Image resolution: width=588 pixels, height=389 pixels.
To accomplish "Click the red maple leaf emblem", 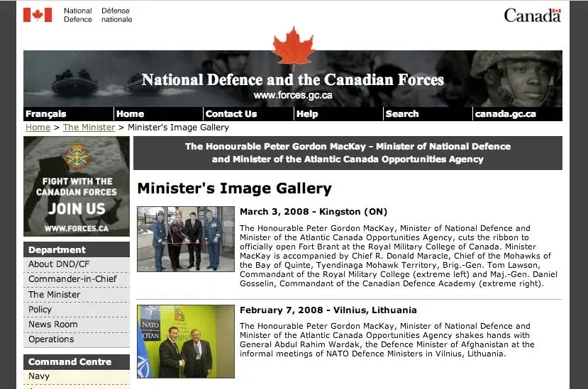I will pos(293,47).
